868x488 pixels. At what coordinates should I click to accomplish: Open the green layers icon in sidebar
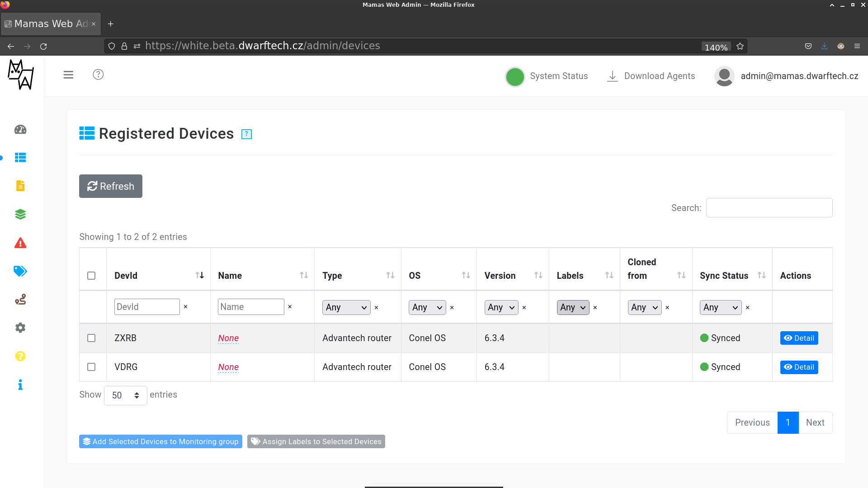tap(20, 214)
